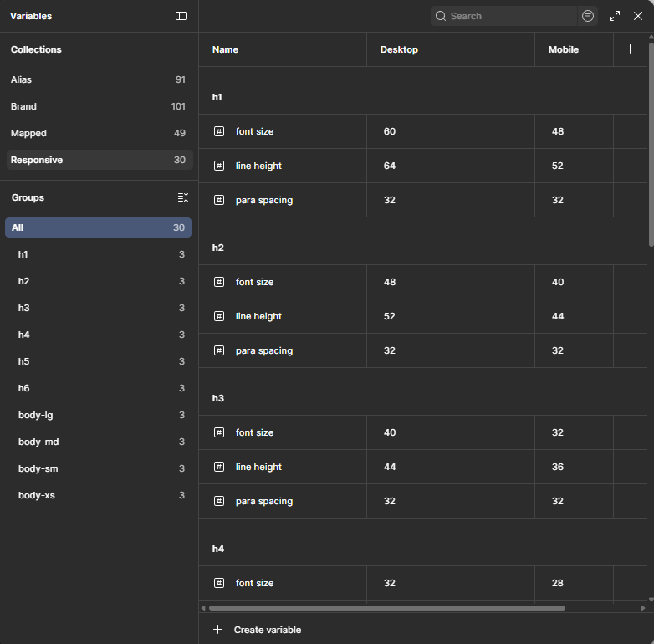Click the Name column header
Viewport: 654px width, 644px height.
(283, 49)
